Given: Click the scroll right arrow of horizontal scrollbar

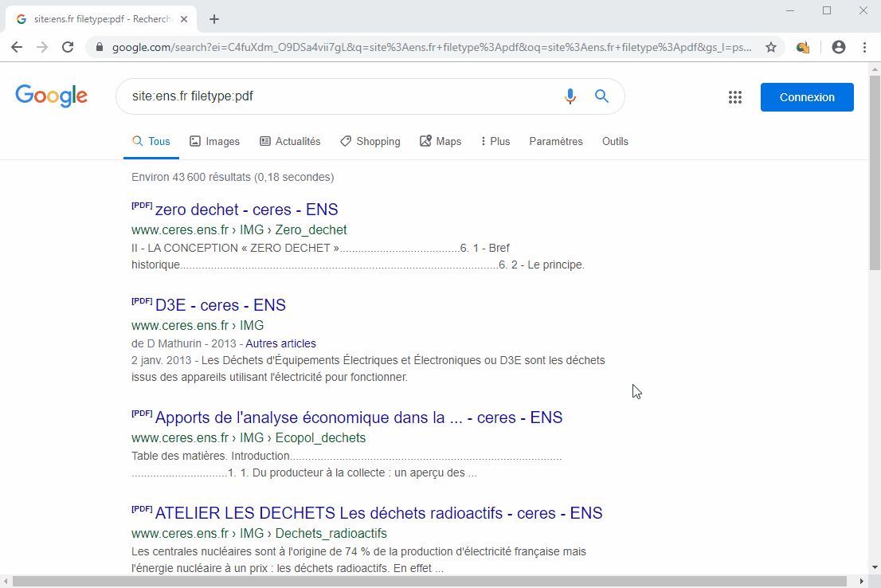Looking at the screenshot, I should click(x=861, y=582).
